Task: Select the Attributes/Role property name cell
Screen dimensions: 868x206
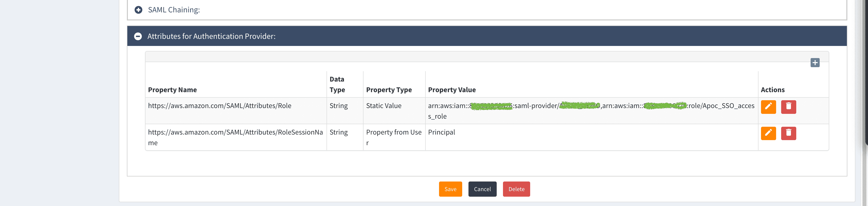Action: 219,106
